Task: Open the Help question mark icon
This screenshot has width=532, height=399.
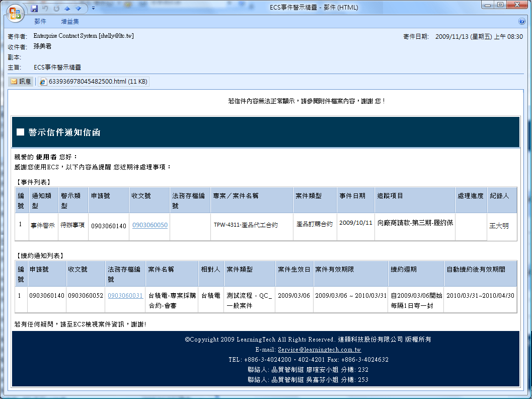Action: tap(522, 21)
